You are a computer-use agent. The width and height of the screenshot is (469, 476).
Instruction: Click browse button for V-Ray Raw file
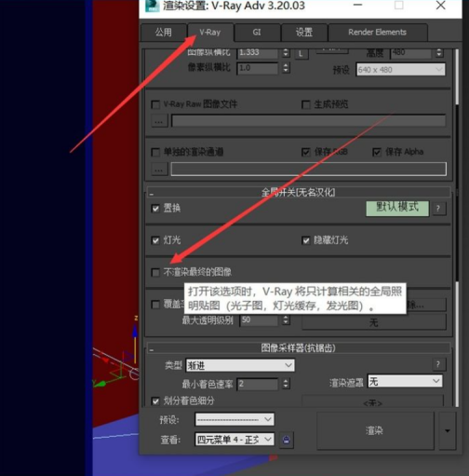pyautogui.click(x=159, y=121)
